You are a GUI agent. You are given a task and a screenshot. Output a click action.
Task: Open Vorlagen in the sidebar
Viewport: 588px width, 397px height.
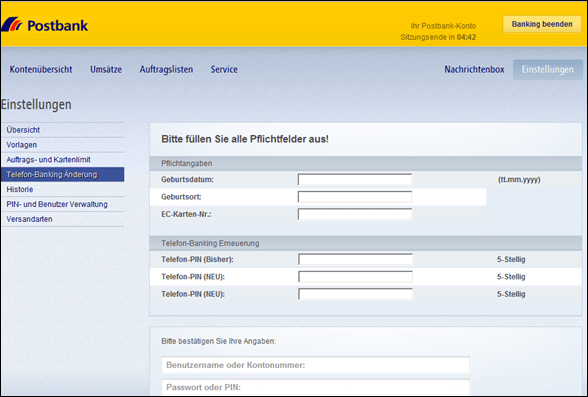pyautogui.click(x=63, y=145)
